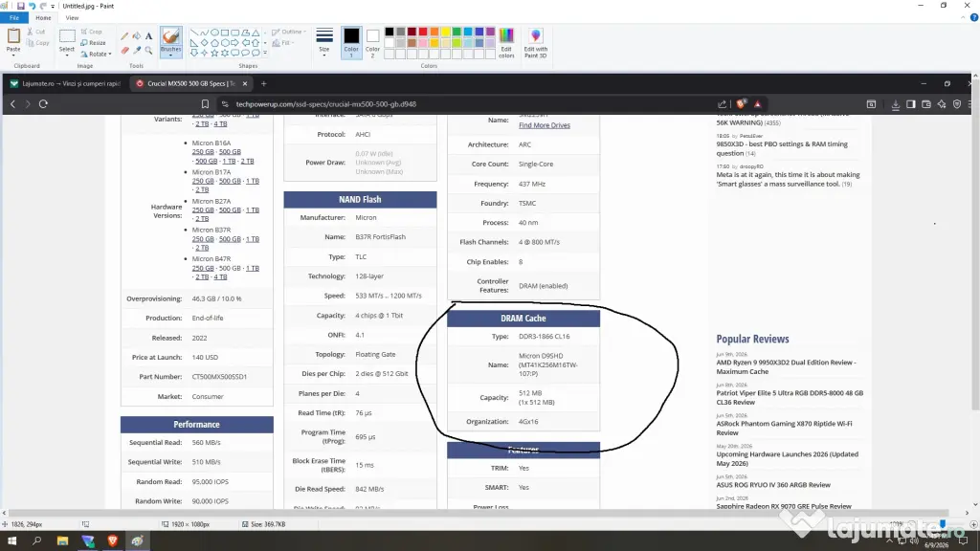The height and width of the screenshot is (551, 980).
Task: Open Windows taskbar search
Action: pos(36,541)
